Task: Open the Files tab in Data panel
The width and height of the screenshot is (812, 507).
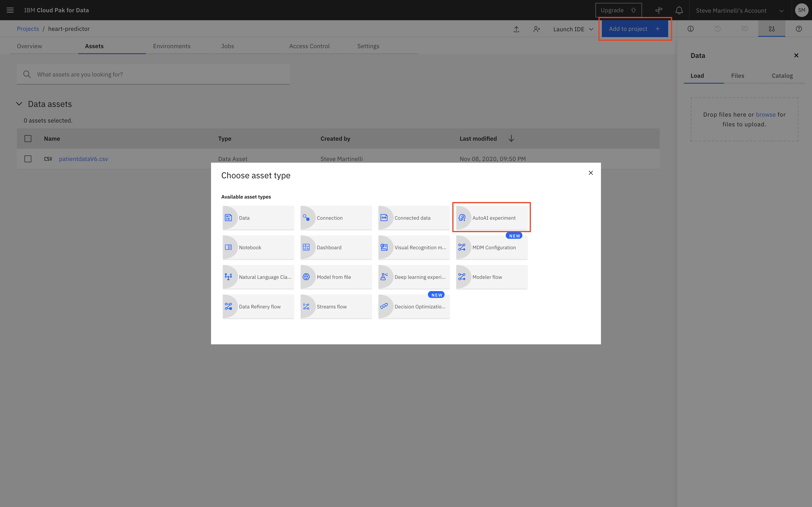Action: tap(738, 76)
